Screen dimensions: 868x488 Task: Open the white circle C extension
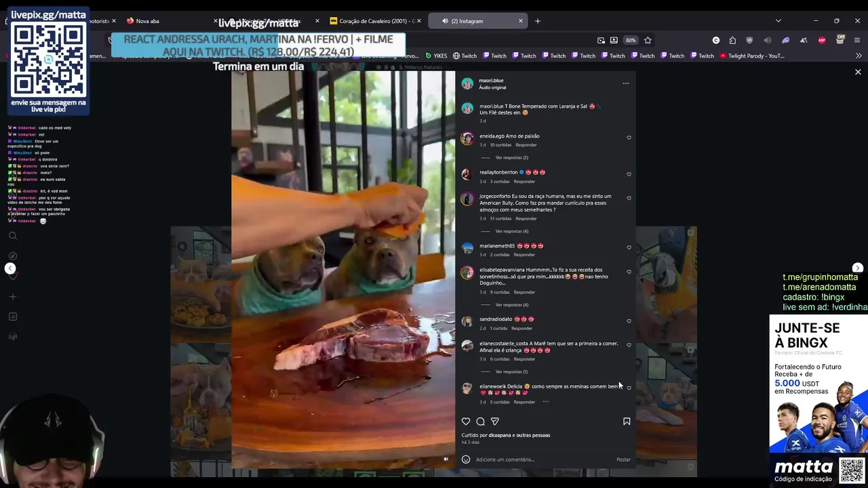point(715,40)
